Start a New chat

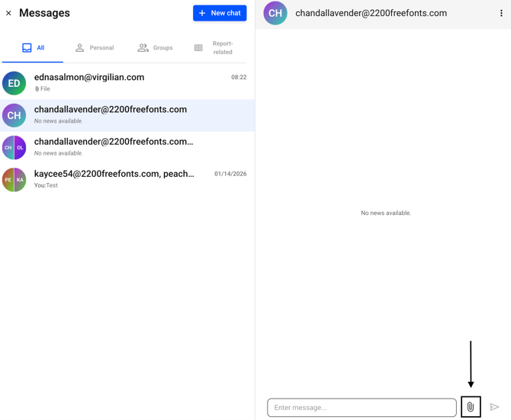point(220,13)
